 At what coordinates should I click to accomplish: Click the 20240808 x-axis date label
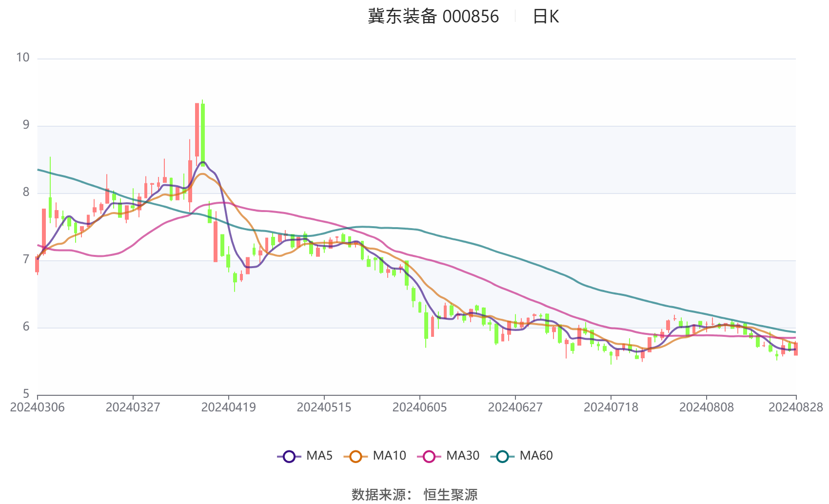[707, 407]
